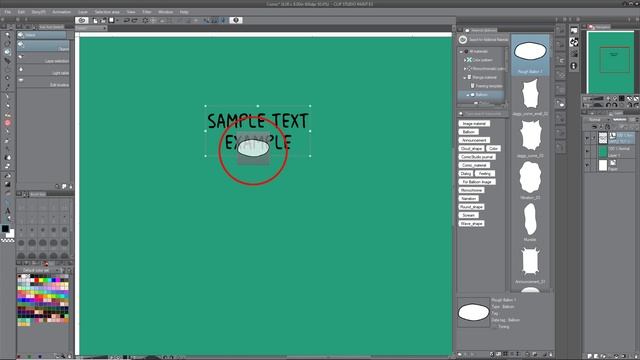
Task: Open the Animation menu
Action: pyautogui.click(x=61, y=12)
